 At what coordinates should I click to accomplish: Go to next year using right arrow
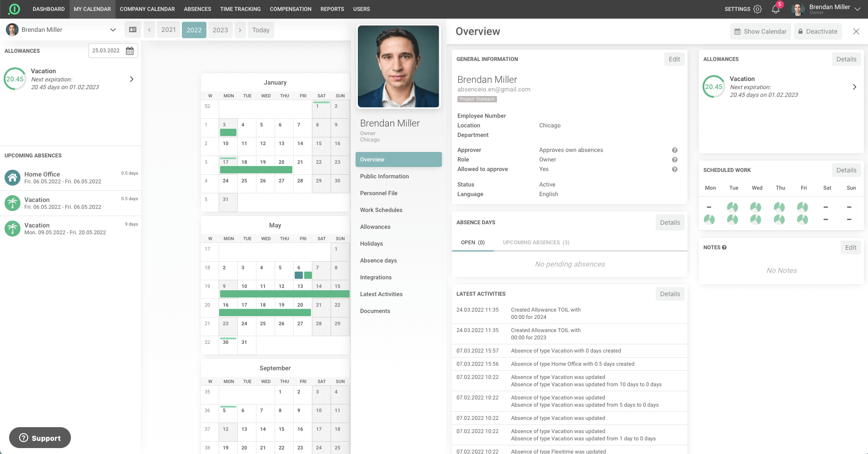pyautogui.click(x=240, y=30)
